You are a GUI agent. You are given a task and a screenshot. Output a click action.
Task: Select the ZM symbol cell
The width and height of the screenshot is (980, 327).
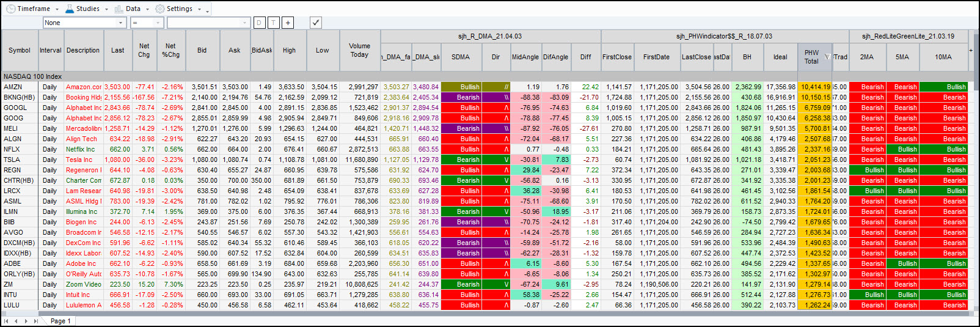pos(20,284)
